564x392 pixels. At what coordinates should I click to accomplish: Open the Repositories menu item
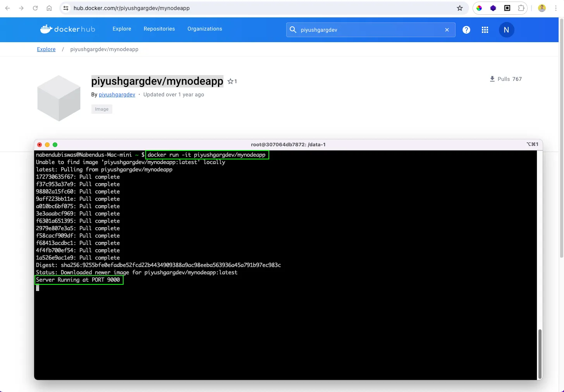(159, 29)
